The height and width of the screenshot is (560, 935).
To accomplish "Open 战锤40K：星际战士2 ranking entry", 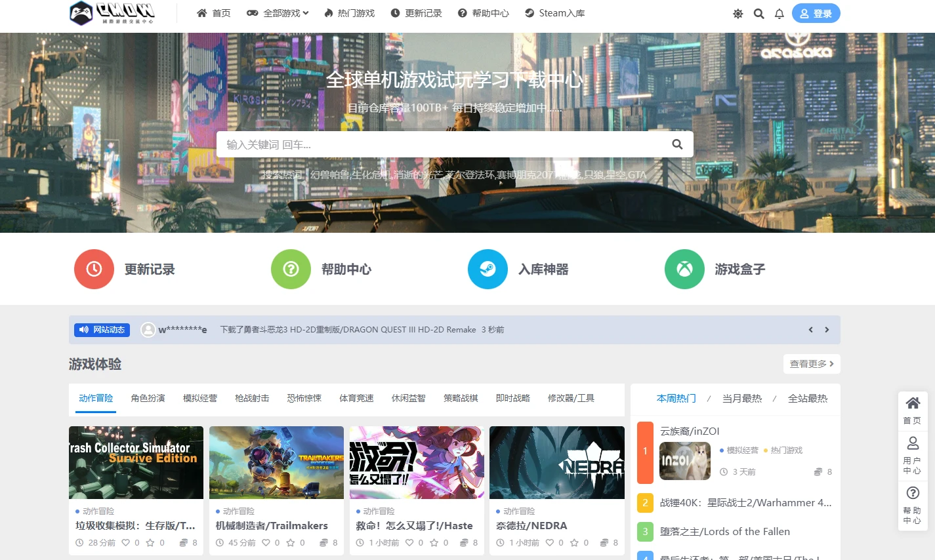I will (746, 503).
